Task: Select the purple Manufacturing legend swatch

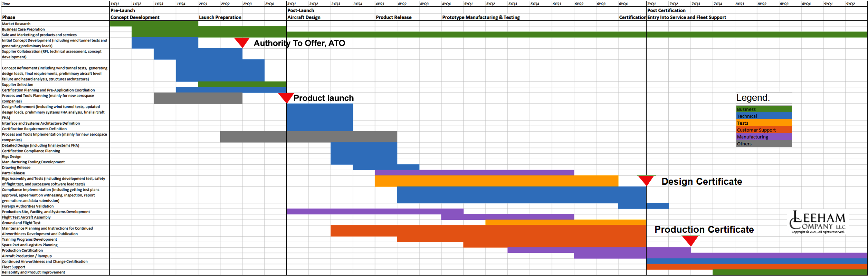Action: click(x=764, y=137)
